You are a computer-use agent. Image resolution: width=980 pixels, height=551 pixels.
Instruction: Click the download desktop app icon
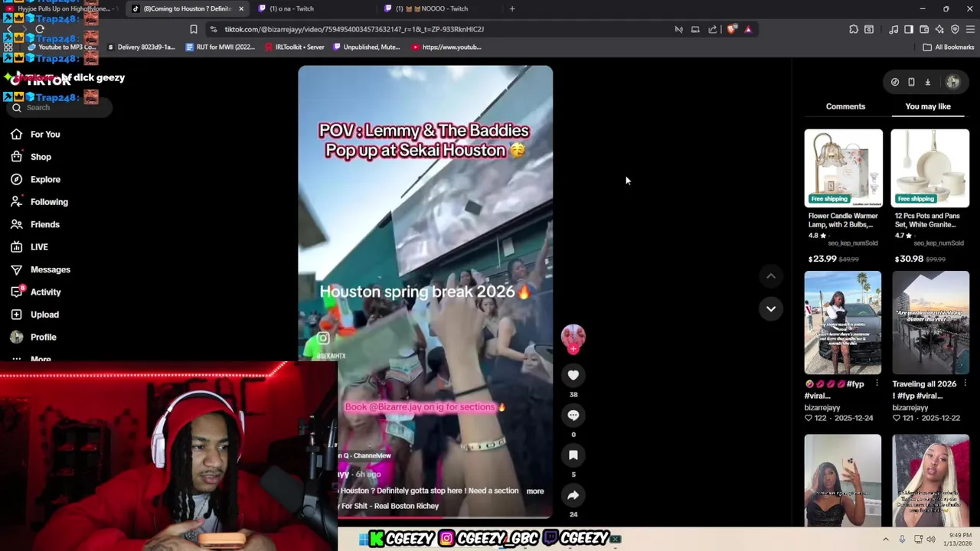(x=927, y=82)
